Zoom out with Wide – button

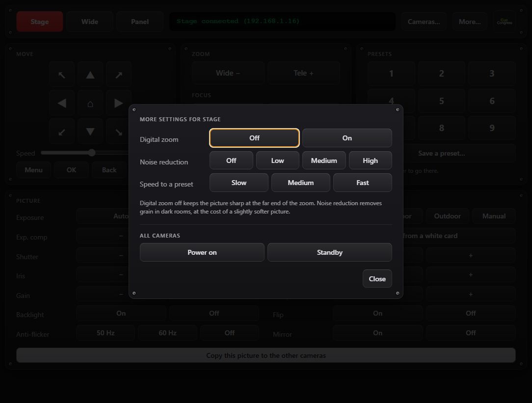coord(228,73)
